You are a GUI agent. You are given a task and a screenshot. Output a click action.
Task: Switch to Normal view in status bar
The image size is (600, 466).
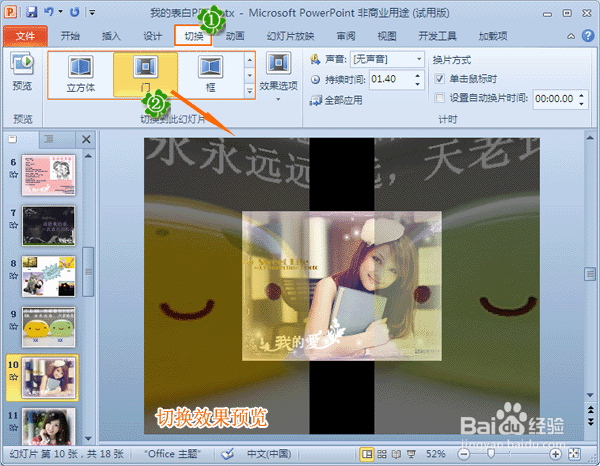[367, 454]
